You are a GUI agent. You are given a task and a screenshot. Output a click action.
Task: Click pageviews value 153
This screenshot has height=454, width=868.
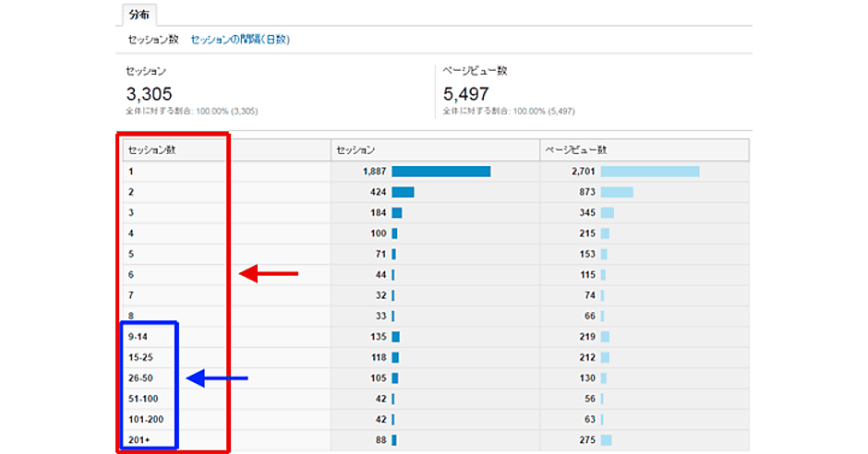click(587, 254)
